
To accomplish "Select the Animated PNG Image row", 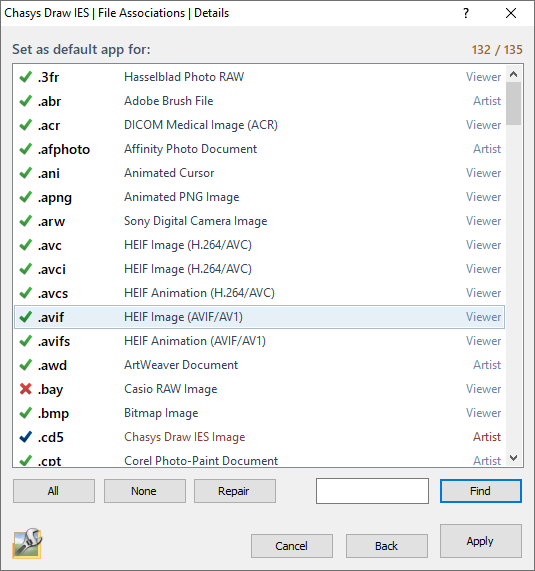I will coord(259,197).
